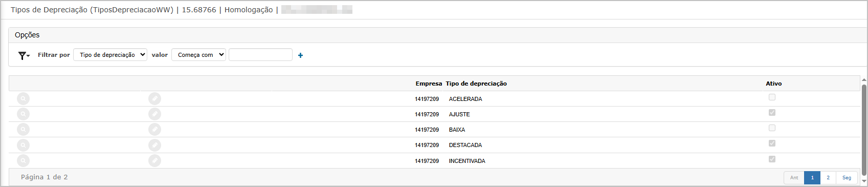This screenshot has height=187, width=868.
Task: Go to next page with Seg button
Action: [x=847, y=178]
